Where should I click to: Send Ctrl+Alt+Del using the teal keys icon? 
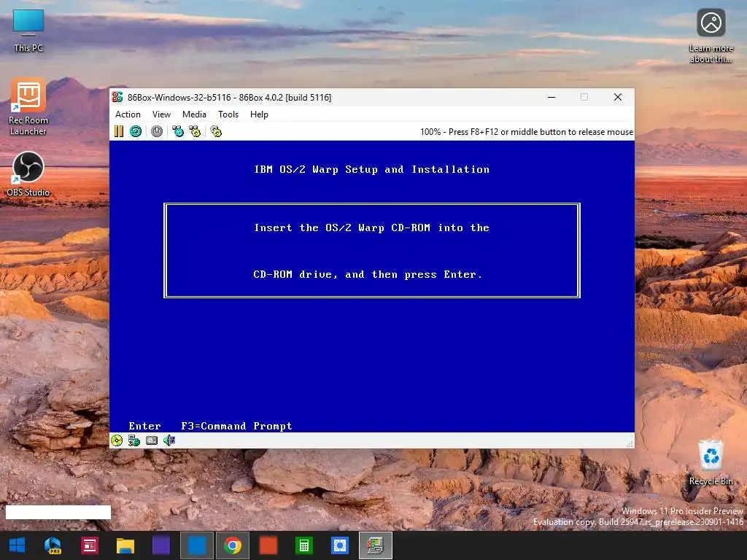[x=178, y=131]
